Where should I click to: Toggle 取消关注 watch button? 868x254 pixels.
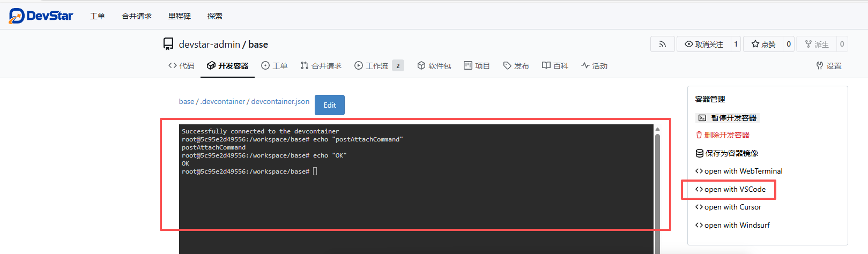click(x=703, y=44)
